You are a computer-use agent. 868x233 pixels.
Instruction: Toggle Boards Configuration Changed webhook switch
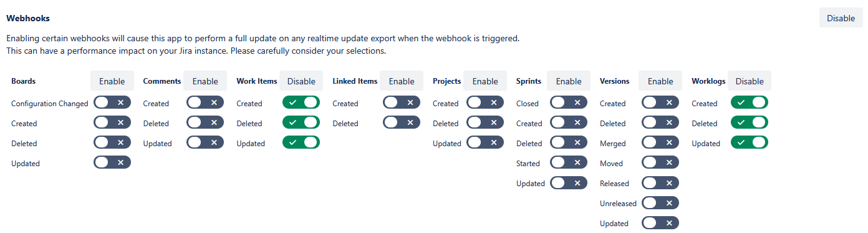[x=112, y=102]
